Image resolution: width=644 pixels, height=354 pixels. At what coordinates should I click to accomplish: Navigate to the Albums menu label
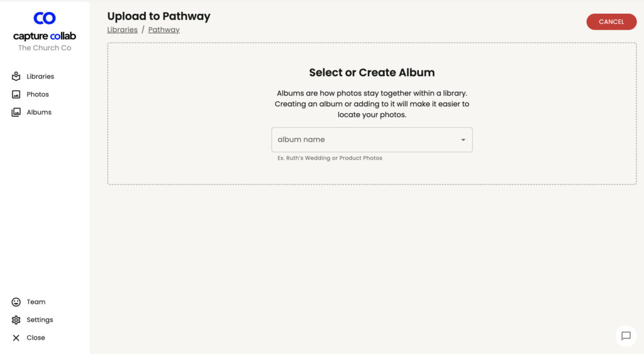pyautogui.click(x=39, y=112)
